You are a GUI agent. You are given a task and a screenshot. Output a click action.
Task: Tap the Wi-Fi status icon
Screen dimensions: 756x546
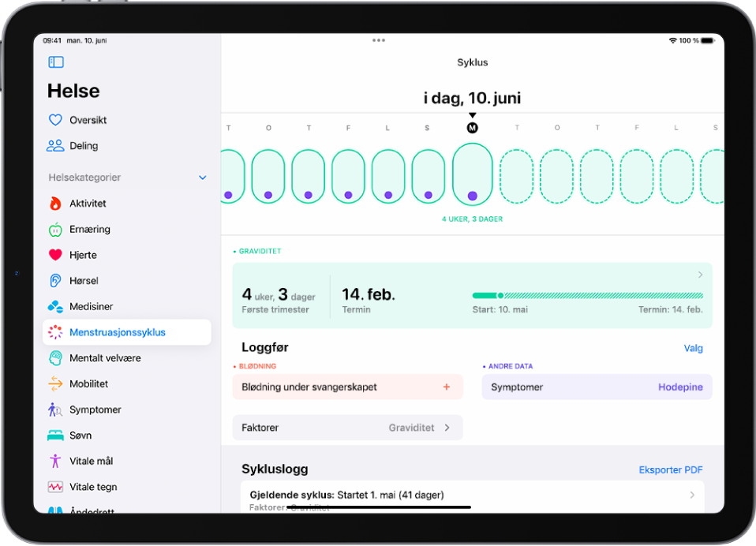[672, 40]
